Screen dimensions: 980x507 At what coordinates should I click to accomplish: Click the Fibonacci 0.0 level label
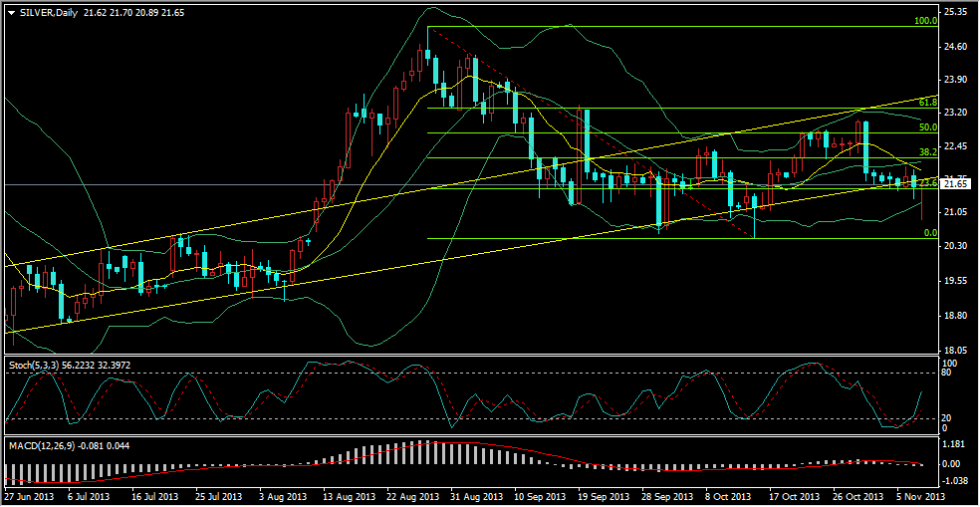930,232
